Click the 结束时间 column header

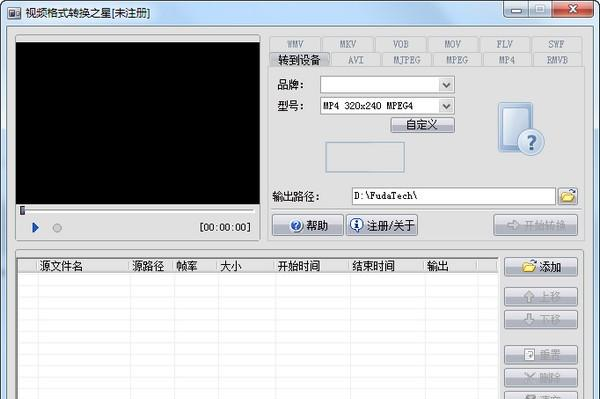click(x=386, y=266)
